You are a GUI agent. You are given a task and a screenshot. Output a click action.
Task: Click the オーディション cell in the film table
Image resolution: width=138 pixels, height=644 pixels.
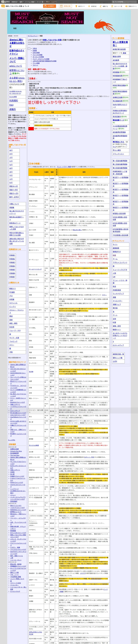pos(36,260)
